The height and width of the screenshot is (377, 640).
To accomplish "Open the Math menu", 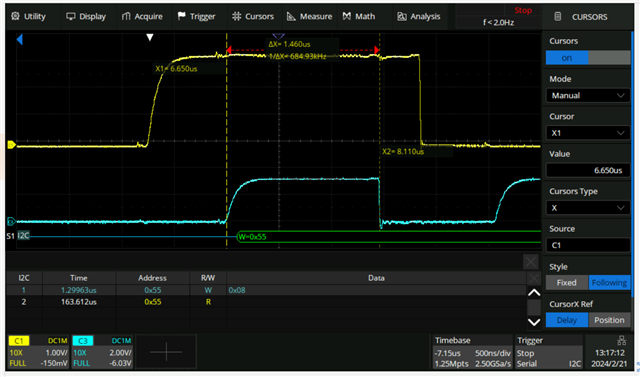I will tap(359, 16).
